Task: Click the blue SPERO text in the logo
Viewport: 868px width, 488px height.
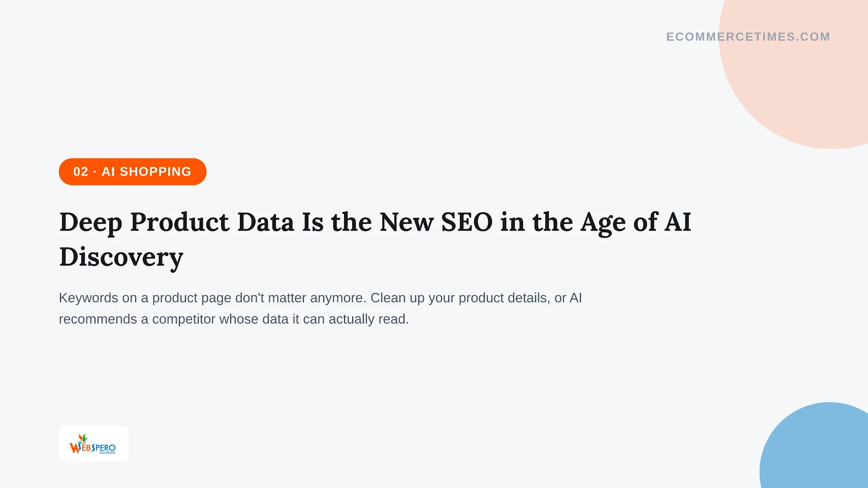Action: tap(104, 448)
